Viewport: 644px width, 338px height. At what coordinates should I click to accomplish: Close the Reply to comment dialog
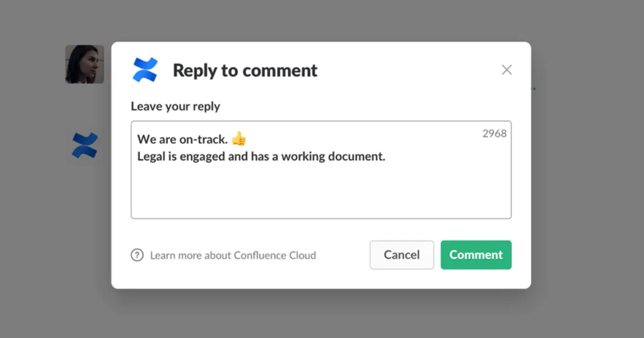(506, 70)
